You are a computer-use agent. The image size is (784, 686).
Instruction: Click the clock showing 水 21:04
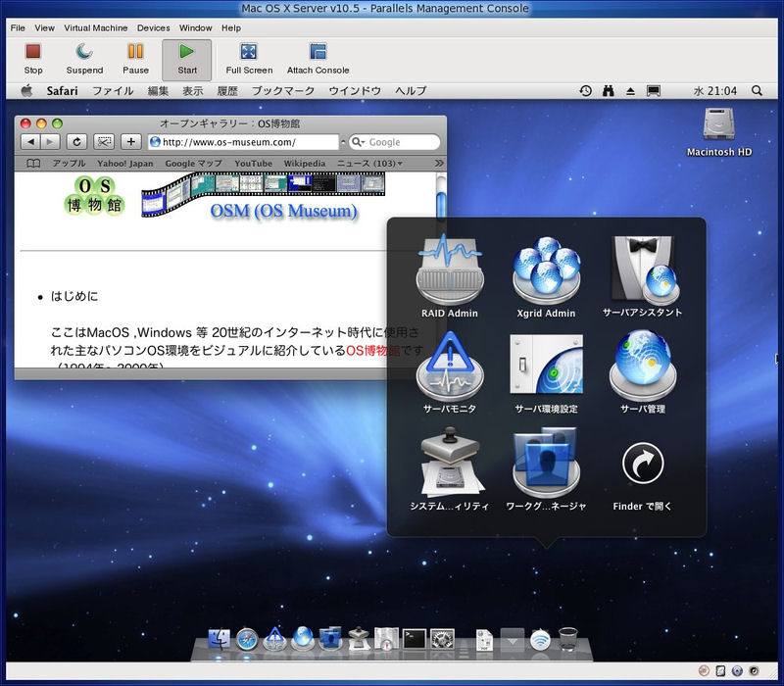[x=715, y=90]
